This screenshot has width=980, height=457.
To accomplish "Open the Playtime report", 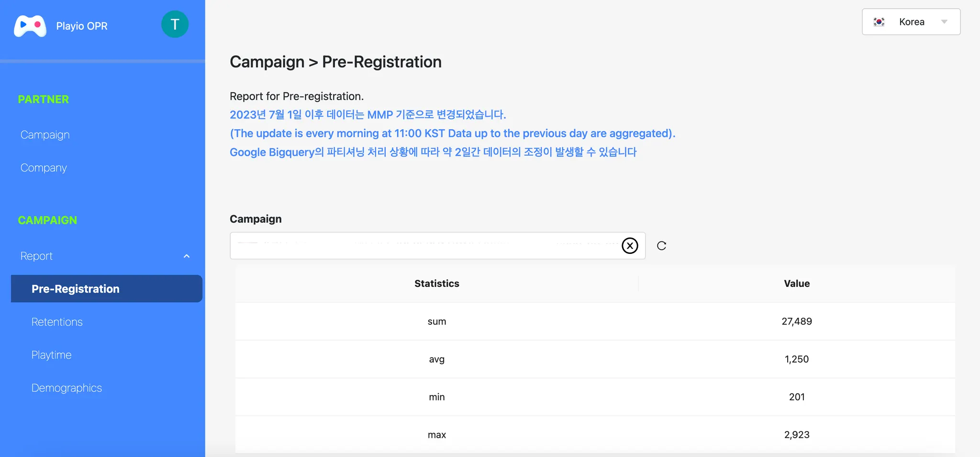I will pos(51,355).
